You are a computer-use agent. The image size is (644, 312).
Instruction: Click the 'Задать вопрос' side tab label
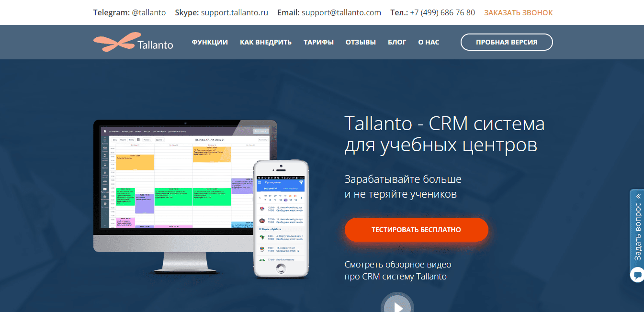tap(637, 232)
